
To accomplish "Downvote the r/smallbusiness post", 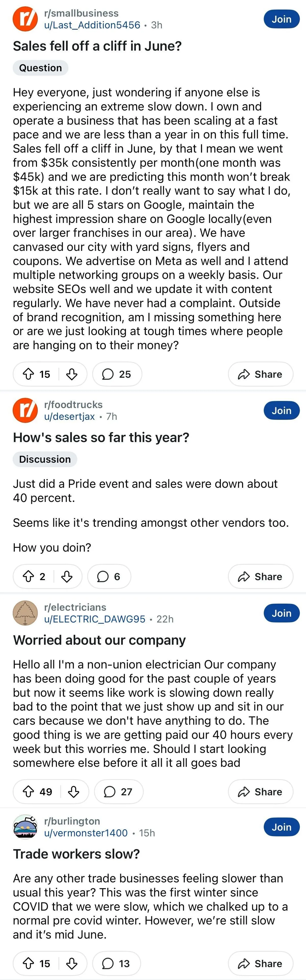I will pos(72,374).
